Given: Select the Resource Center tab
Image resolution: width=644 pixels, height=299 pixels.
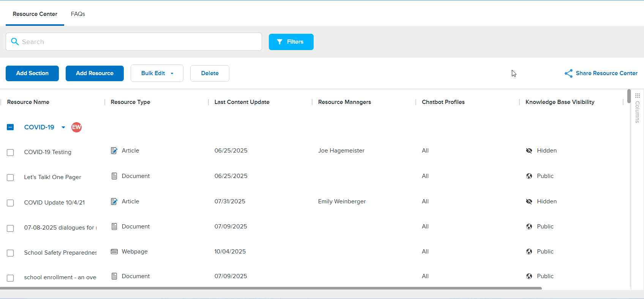Looking at the screenshot, I should [35, 14].
